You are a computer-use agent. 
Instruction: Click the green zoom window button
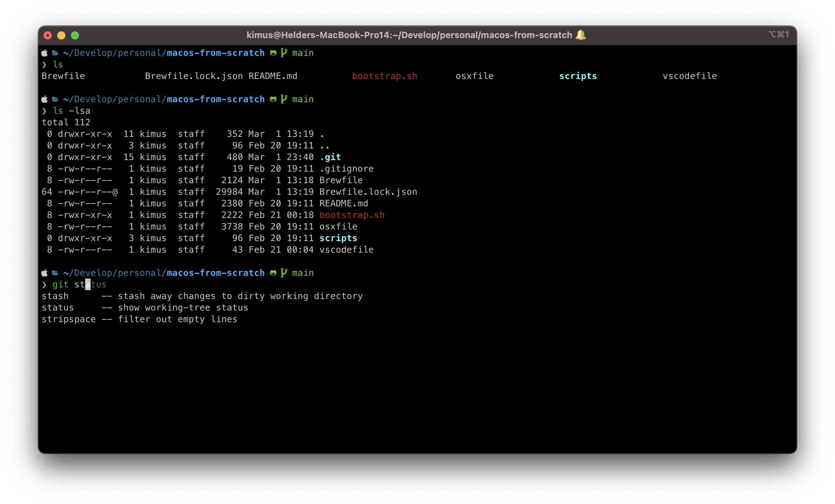point(75,35)
